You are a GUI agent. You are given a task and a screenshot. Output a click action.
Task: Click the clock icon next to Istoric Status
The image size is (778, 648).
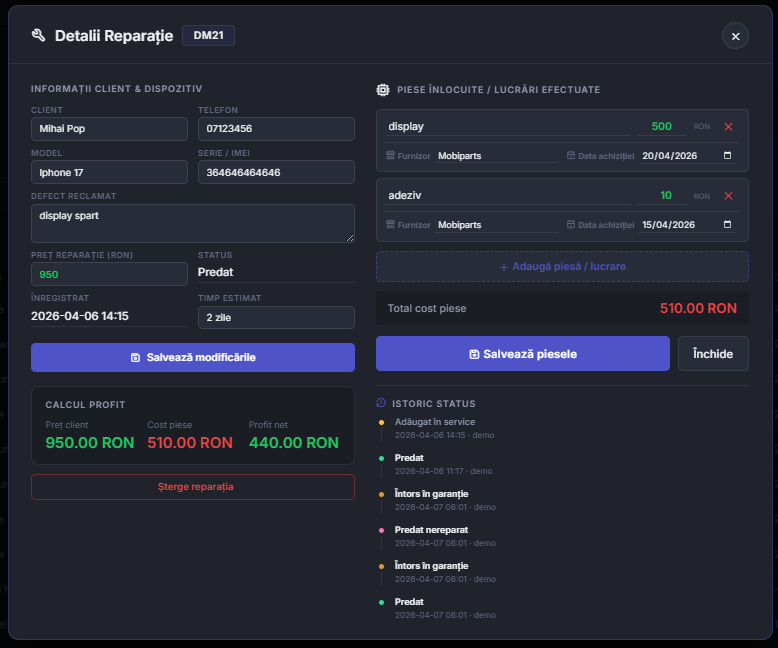(381, 403)
